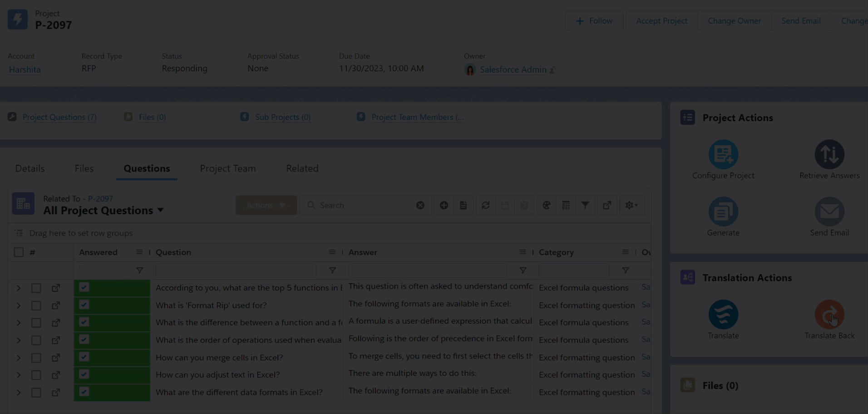Image resolution: width=868 pixels, height=414 pixels.
Task: Open Project Questions (7) related link
Action: (x=59, y=117)
